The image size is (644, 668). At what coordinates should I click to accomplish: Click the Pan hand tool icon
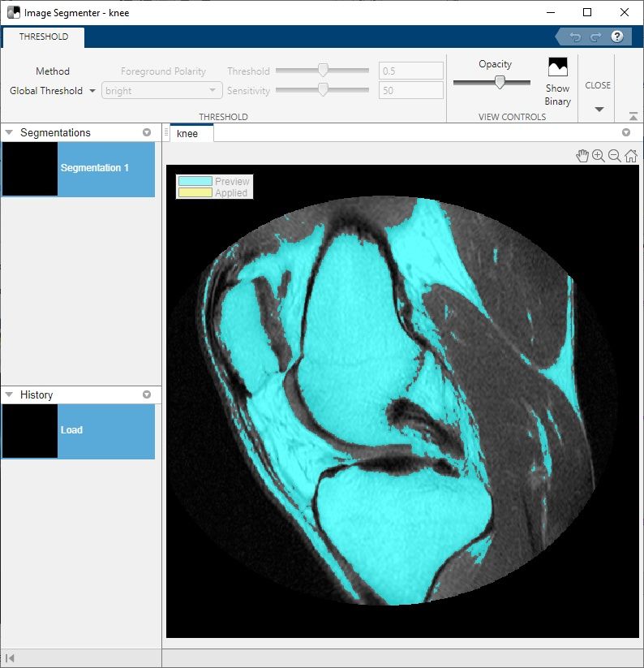[582, 156]
